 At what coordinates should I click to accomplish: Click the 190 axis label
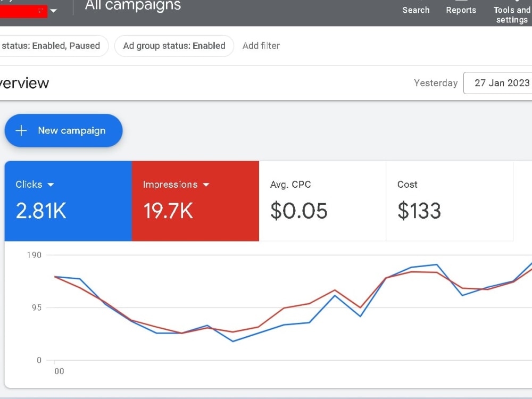click(34, 255)
